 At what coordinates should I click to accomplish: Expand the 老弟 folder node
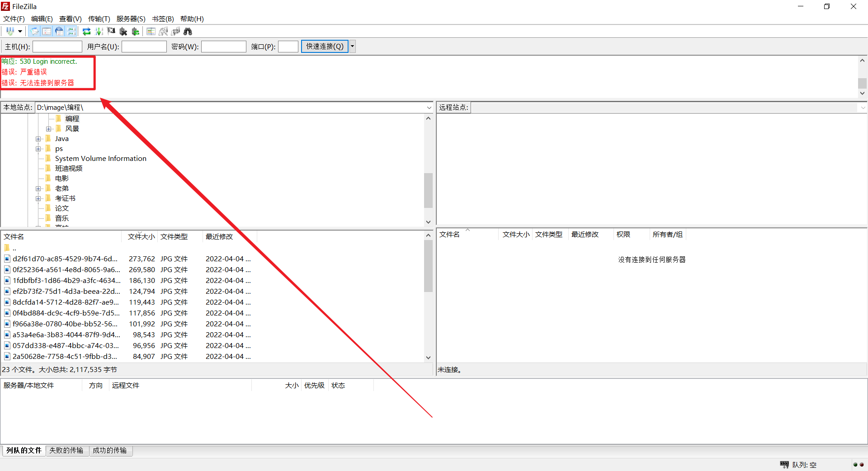(x=38, y=188)
